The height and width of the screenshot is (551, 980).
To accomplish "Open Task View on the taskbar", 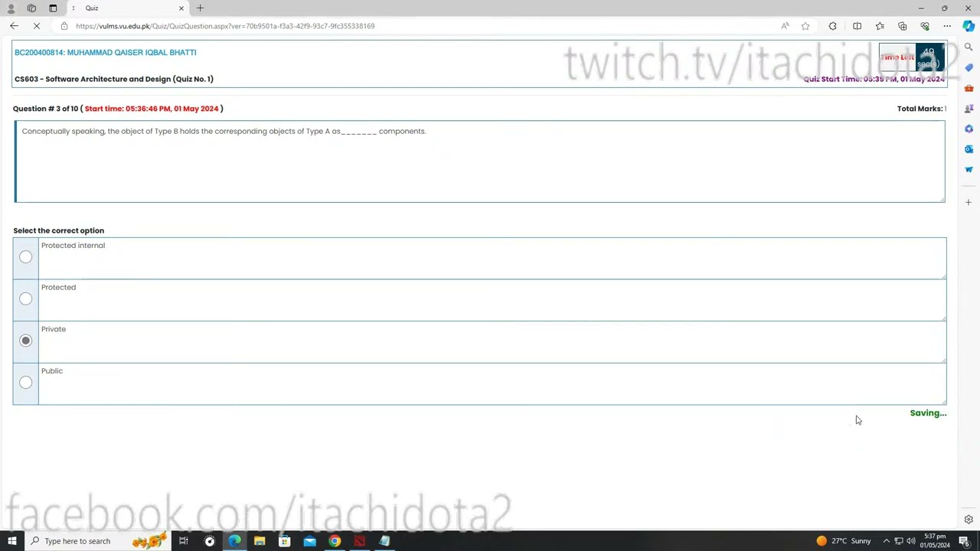I will [184, 541].
